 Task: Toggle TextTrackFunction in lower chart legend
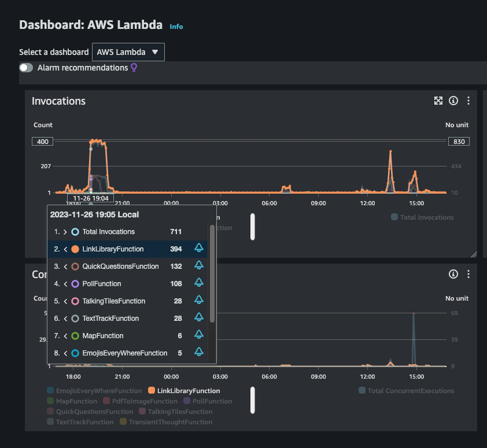tap(80, 422)
